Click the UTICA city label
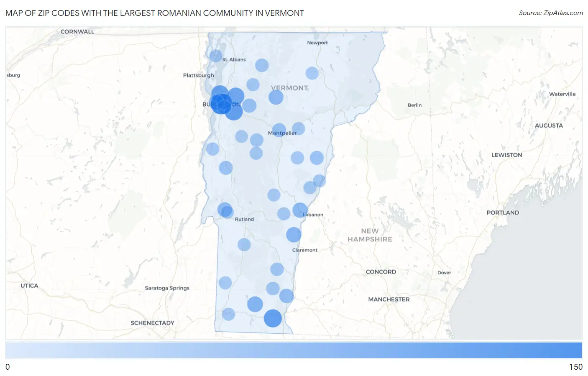Screen dimensions: 588x376 tap(29, 286)
